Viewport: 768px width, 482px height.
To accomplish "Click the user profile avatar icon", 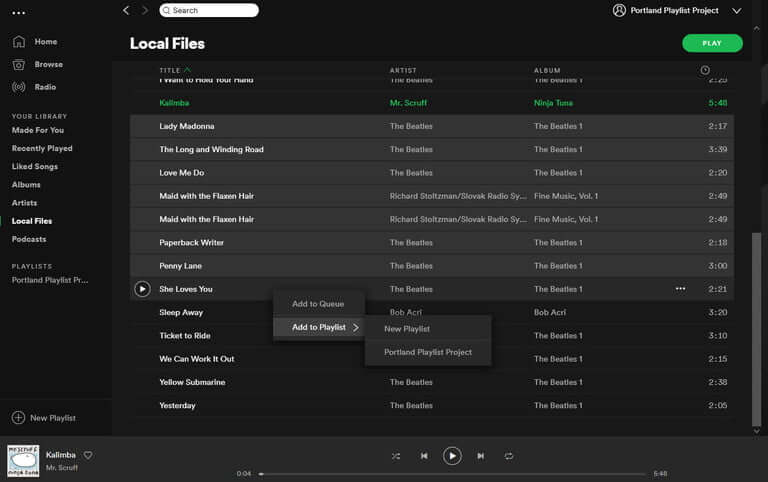I will click(x=619, y=10).
